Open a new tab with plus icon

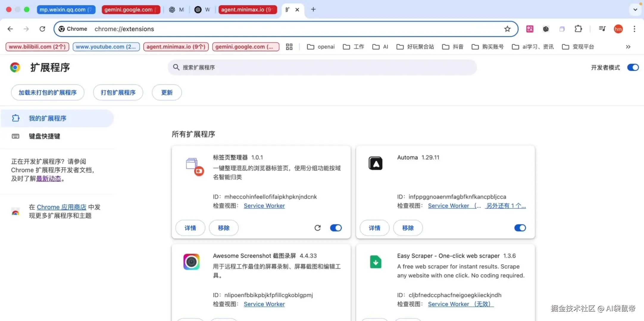pos(313,10)
